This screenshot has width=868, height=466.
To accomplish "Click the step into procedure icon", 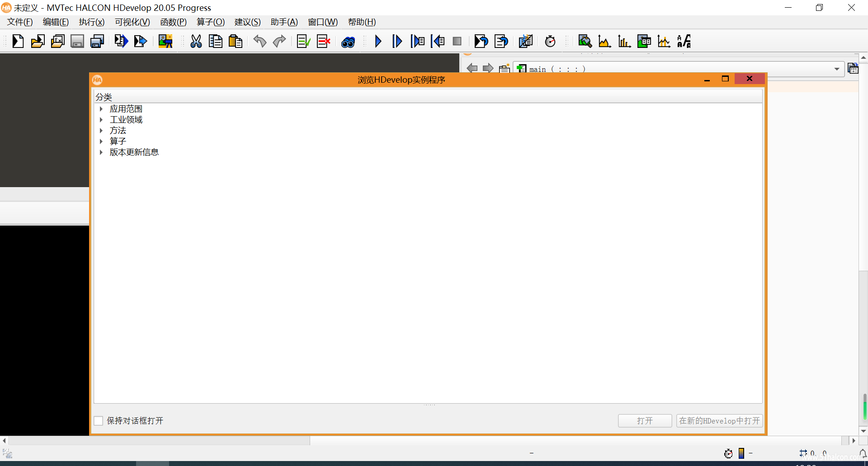I will point(417,42).
